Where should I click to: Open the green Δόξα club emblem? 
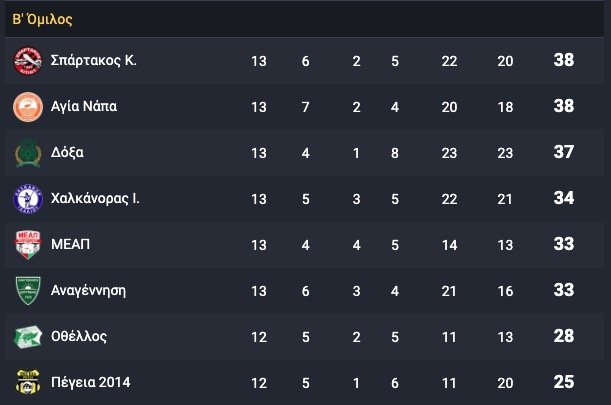pyautogui.click(x=28, y=153)
